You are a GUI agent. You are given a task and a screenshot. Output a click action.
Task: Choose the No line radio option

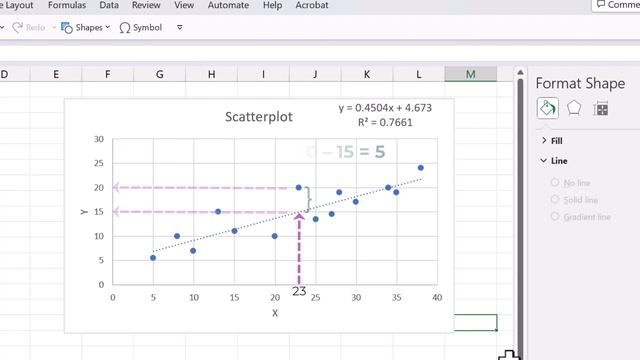coord(554,182)
